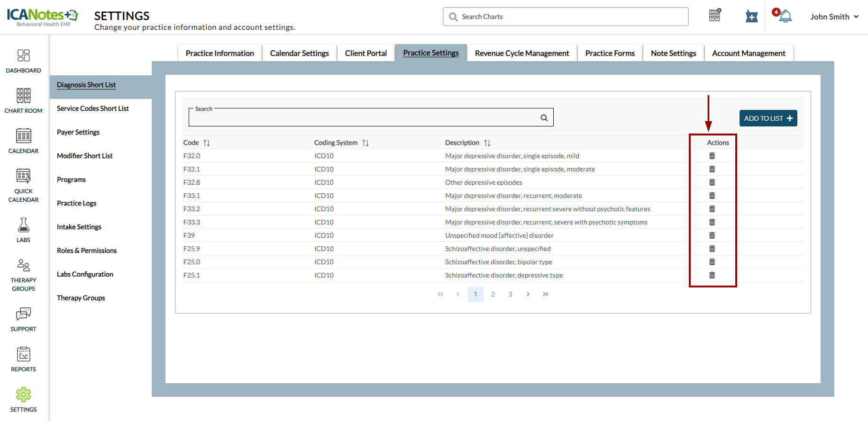The image size is (868, 421).
Task: Sort by Coding System column
Action: tap(365, 143)
